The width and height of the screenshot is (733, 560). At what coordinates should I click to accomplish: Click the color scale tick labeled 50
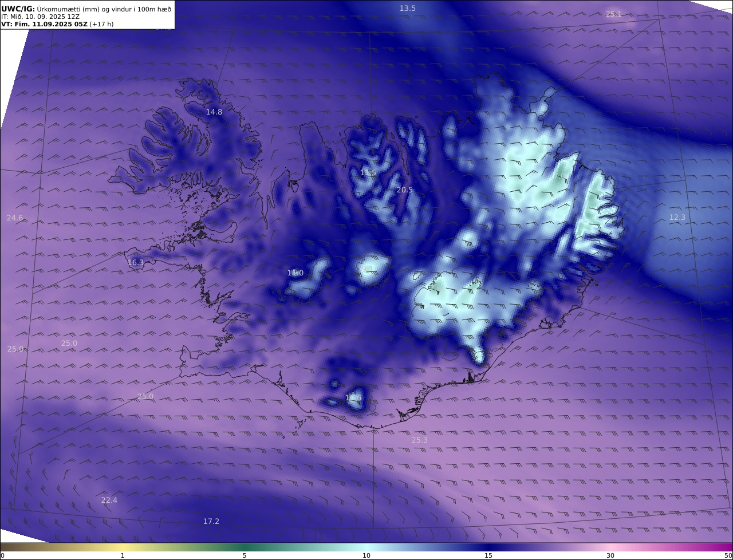728,555
